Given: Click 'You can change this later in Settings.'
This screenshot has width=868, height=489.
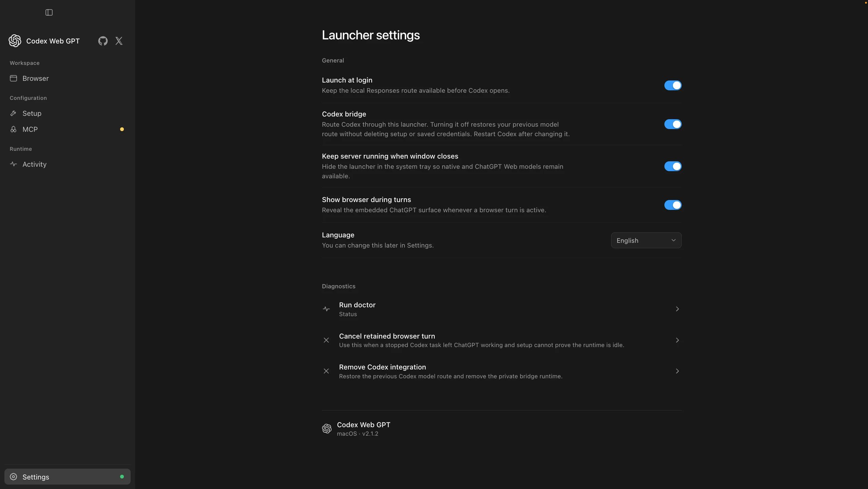Looking at the screenshot, I should 378,246.
